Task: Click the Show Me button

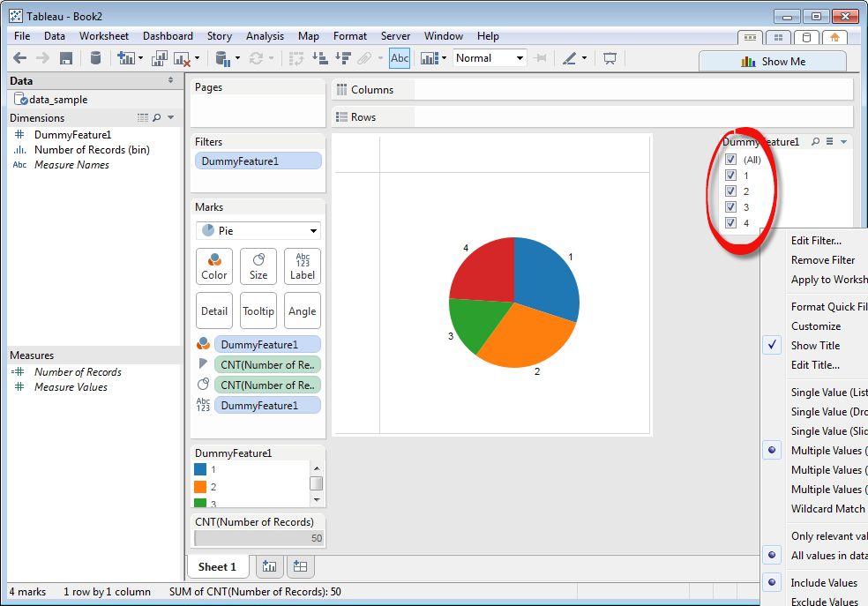Action: pos(772,62)
